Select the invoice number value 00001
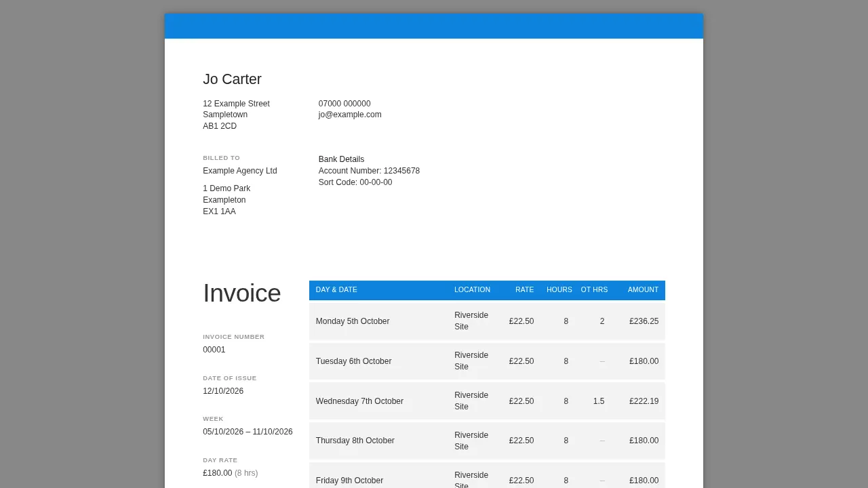868x488 pixels. (x=214, y=350)
